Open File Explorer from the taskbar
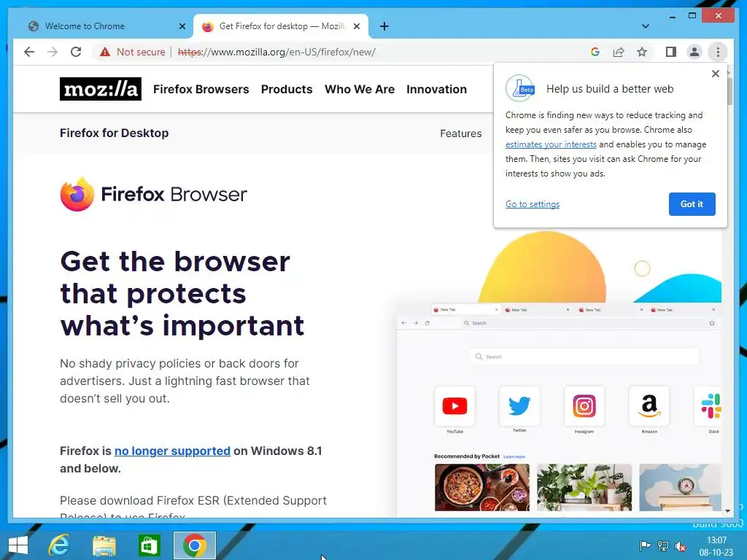This screenshot has height=560, width=747. coord(104,545)
